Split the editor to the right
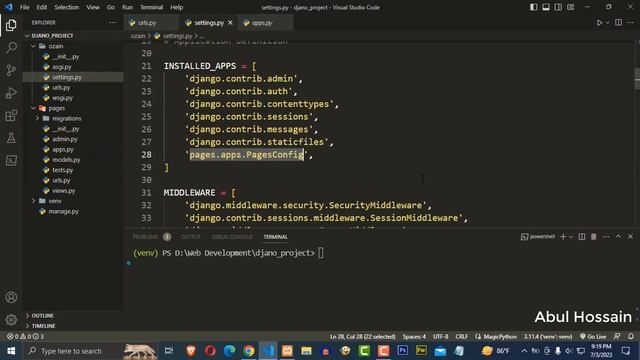640x360 pixels. pyautogui.click(x=618, y=23)
